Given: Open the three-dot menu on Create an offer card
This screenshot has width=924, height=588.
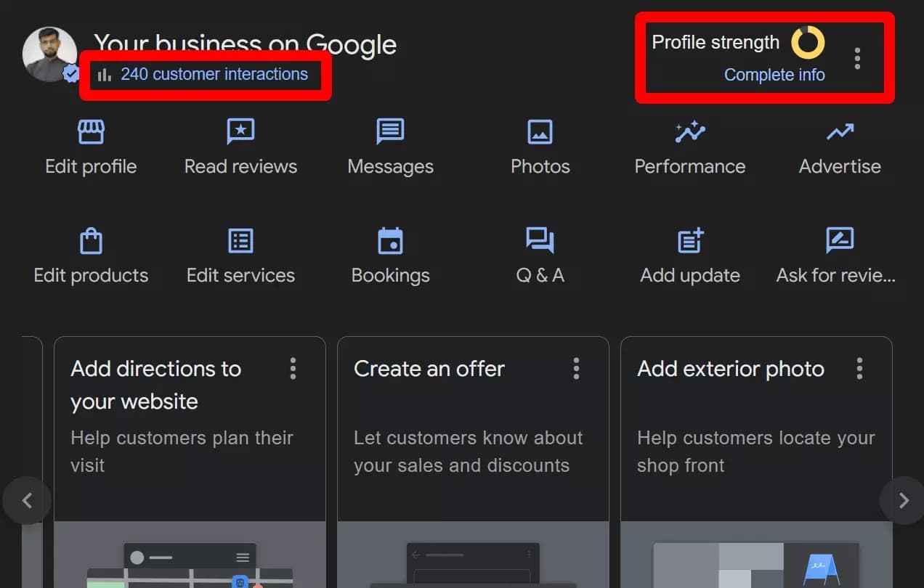Looking at the screenshot, I should [576, 368].
